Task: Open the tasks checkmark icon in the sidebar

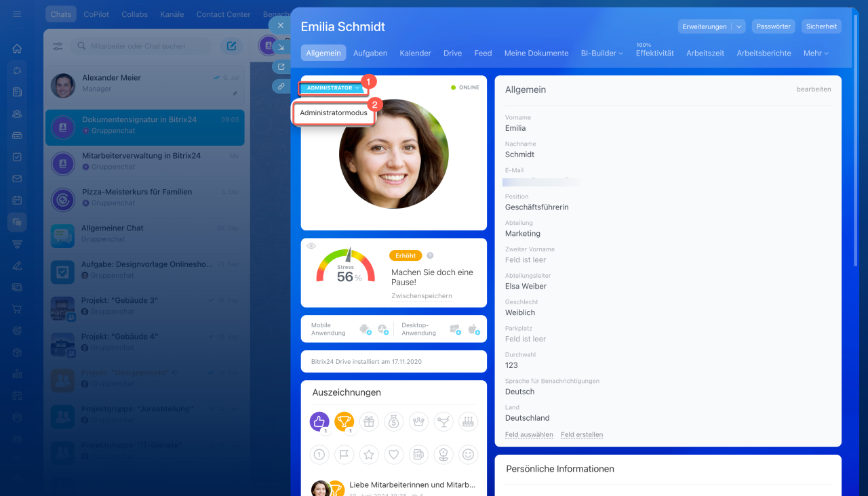Action: (17, 157)
